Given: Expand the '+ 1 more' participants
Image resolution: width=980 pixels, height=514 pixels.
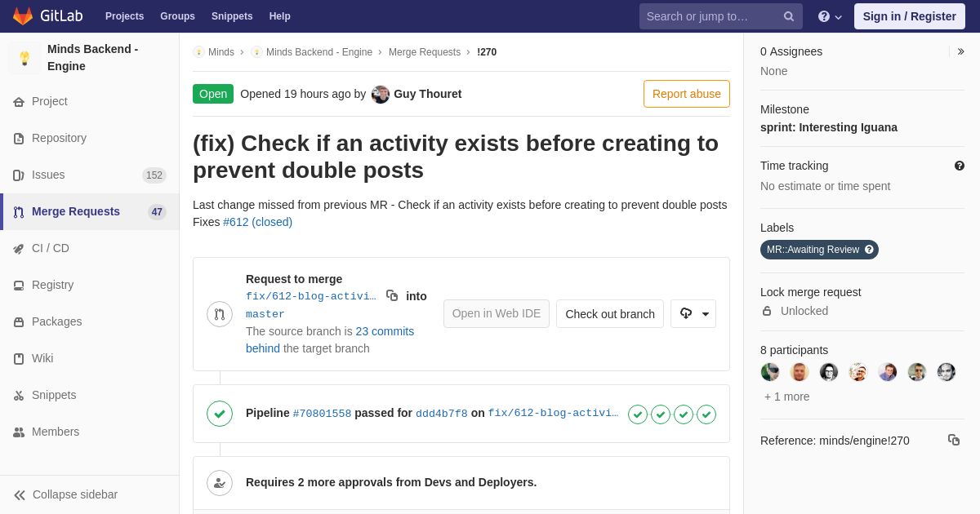Looking at the screenshot, I should tap(787, 397).
